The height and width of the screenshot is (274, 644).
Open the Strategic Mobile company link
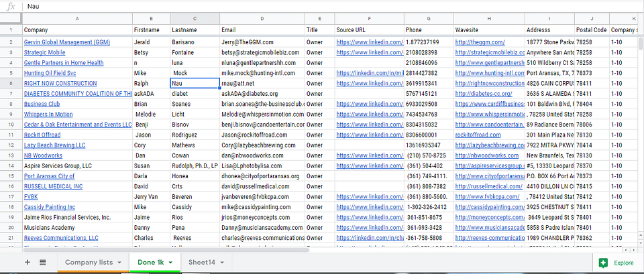[44, 52]
